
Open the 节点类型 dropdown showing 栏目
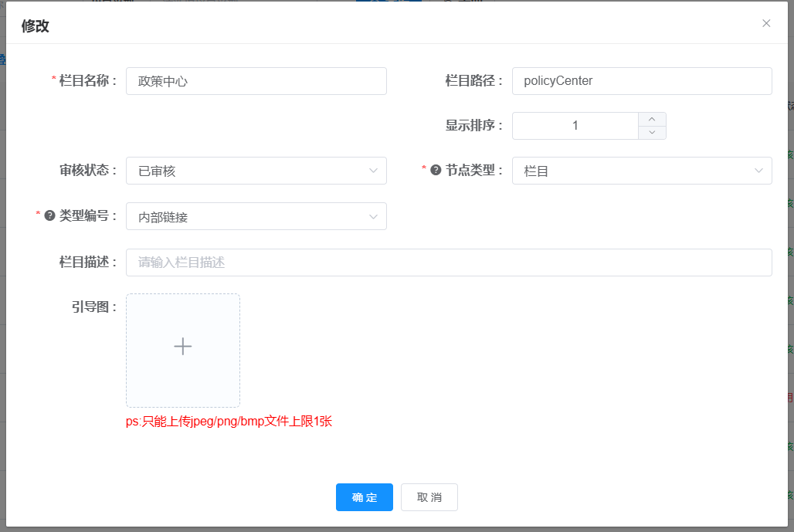(641, 171)
